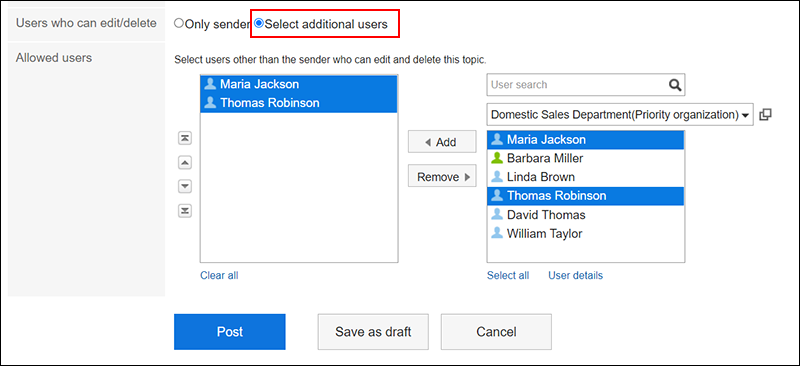Select Maria Jackson in department candidate list
Image resolution: width=800 pixels, height=366 pixels.
click(586, 139)
